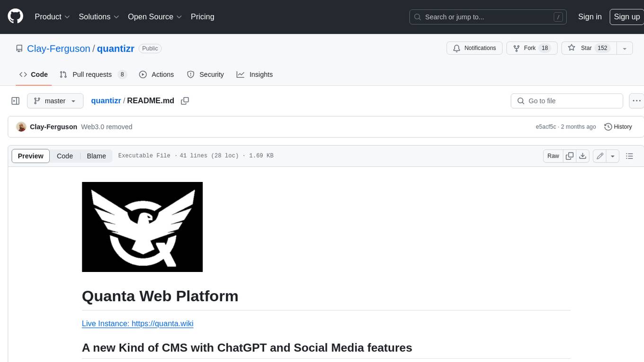Select the Blame view
The image size is (644, 362).
[x=96, y=156]
